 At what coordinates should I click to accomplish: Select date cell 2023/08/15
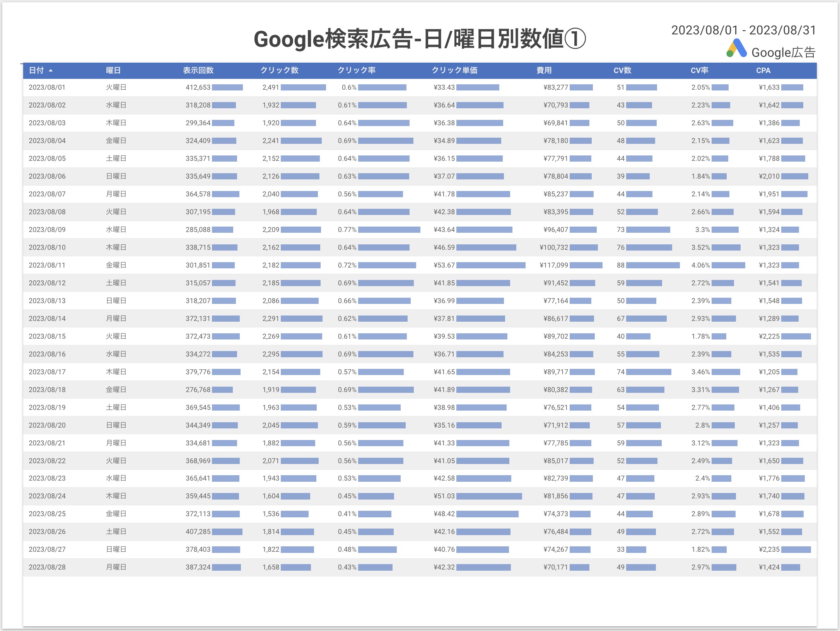tap(47, 336)
